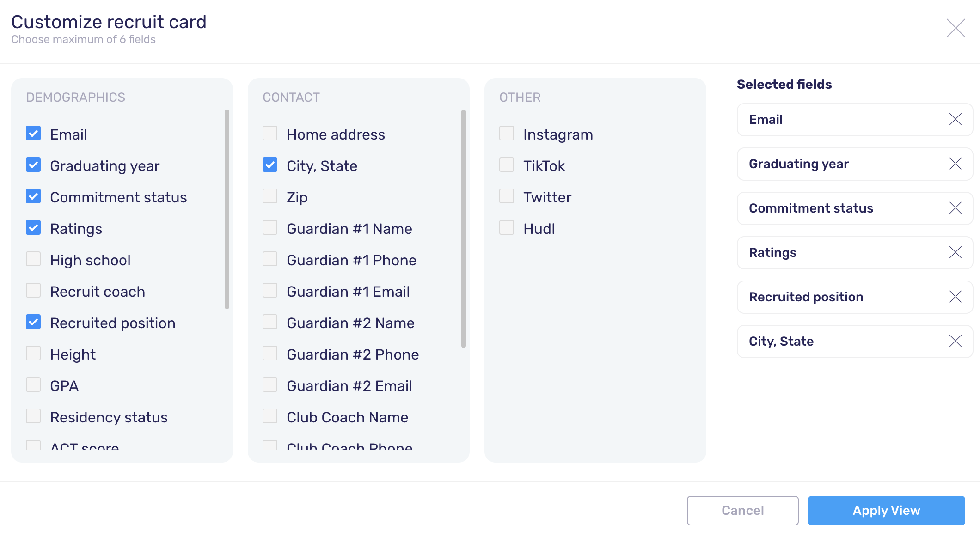Uncheck the City, State contact checkbox

point(269,165)
